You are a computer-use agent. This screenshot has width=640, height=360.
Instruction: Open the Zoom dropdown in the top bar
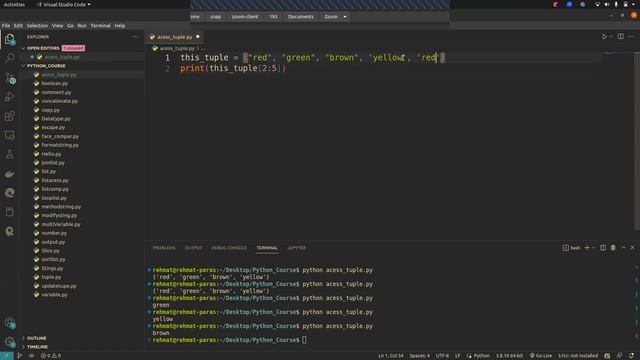click(x=335, y=17)
